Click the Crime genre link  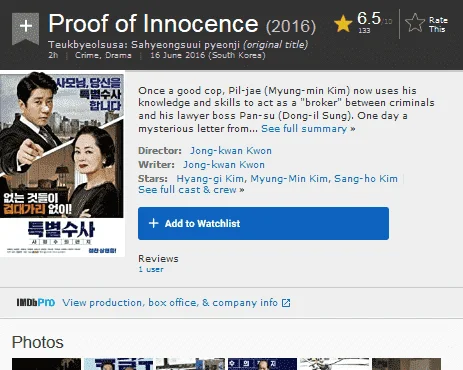pos(87,55)
